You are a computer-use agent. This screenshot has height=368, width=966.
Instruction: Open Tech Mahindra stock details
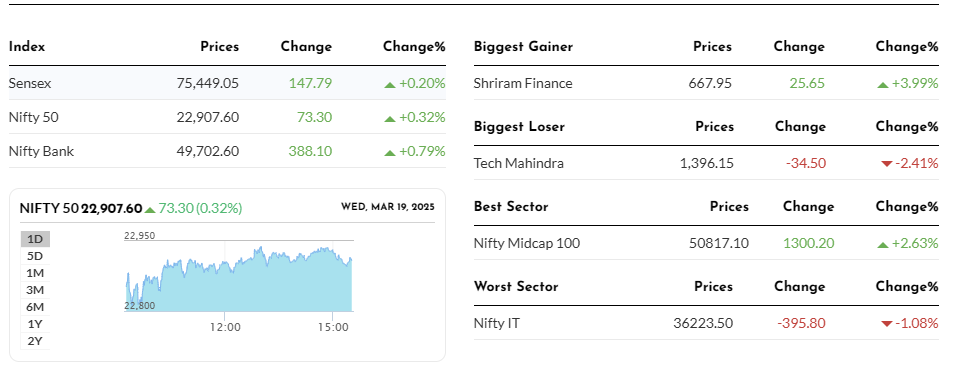point(519,163)
